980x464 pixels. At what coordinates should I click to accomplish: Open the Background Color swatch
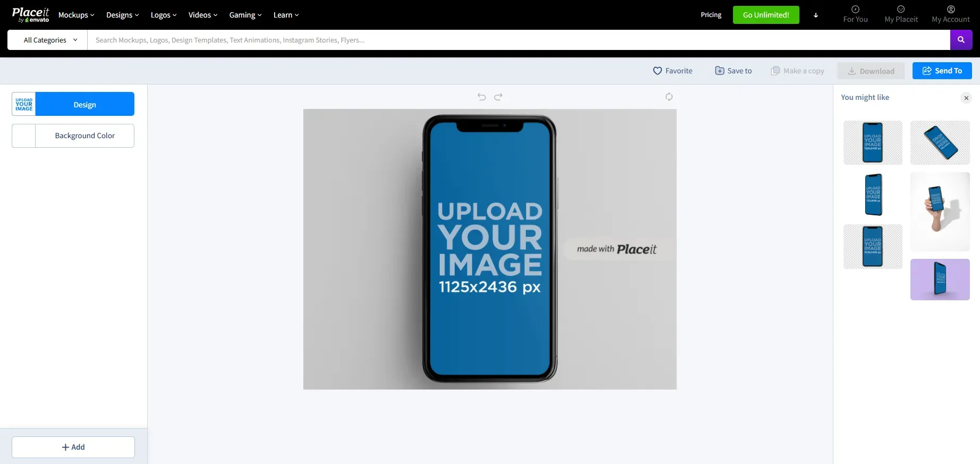pos(24,136)
